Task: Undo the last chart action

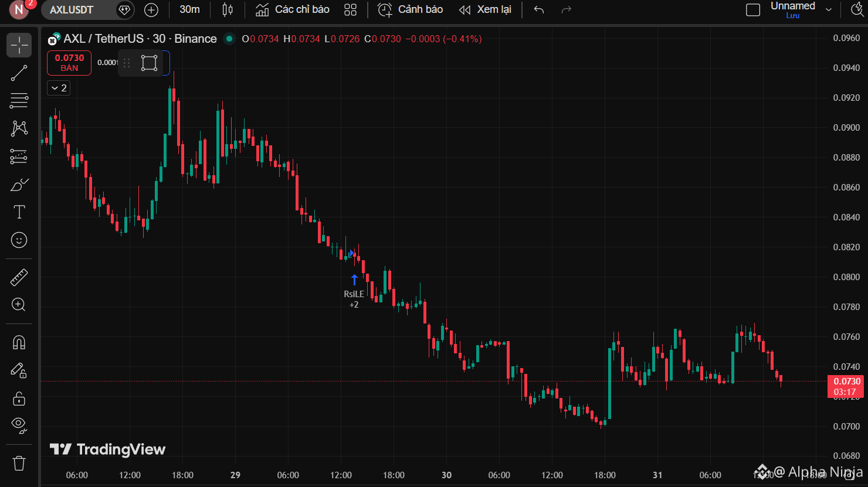Action: coord(539,10)
